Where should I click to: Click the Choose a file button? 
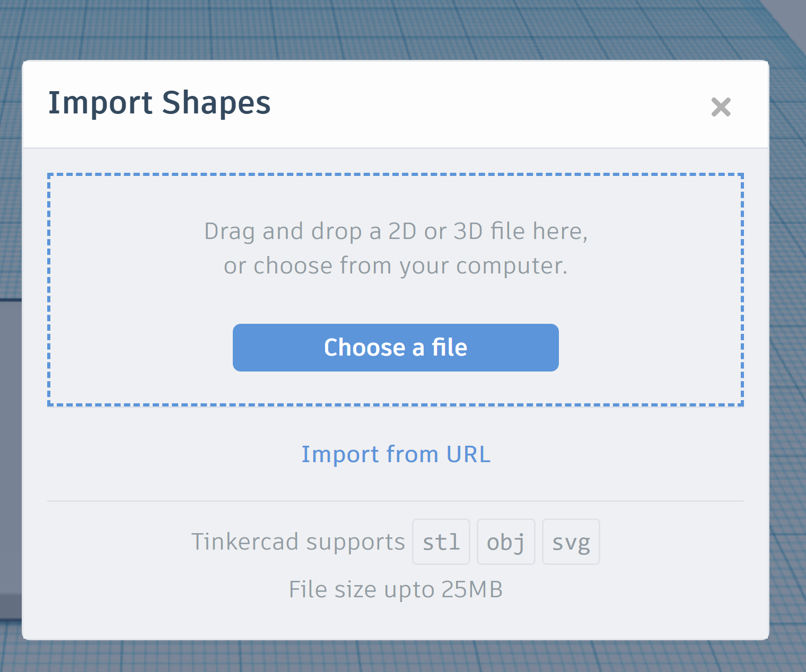click(x=396, y=348)
